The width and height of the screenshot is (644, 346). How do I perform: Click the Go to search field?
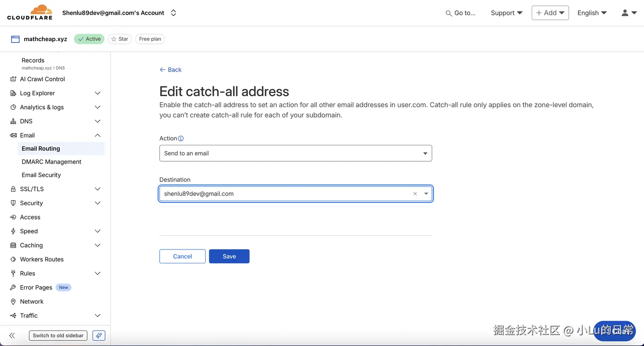(461, 13)
